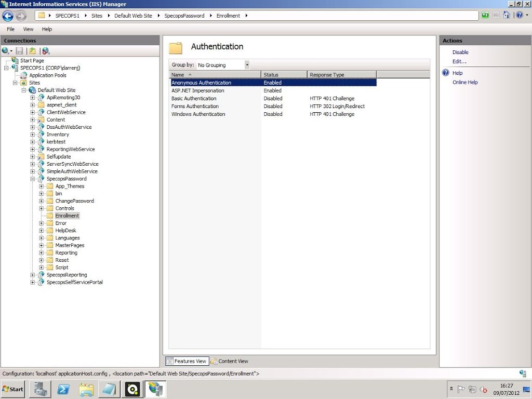Select the Forms Authentication row
The image size is (532, 399).
pos(273,106)
